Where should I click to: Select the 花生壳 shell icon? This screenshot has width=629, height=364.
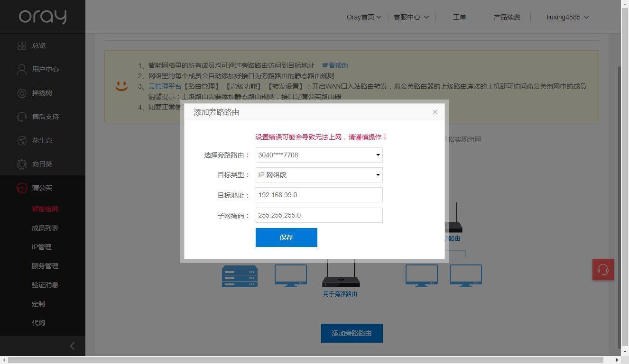[x=22, y=140]
